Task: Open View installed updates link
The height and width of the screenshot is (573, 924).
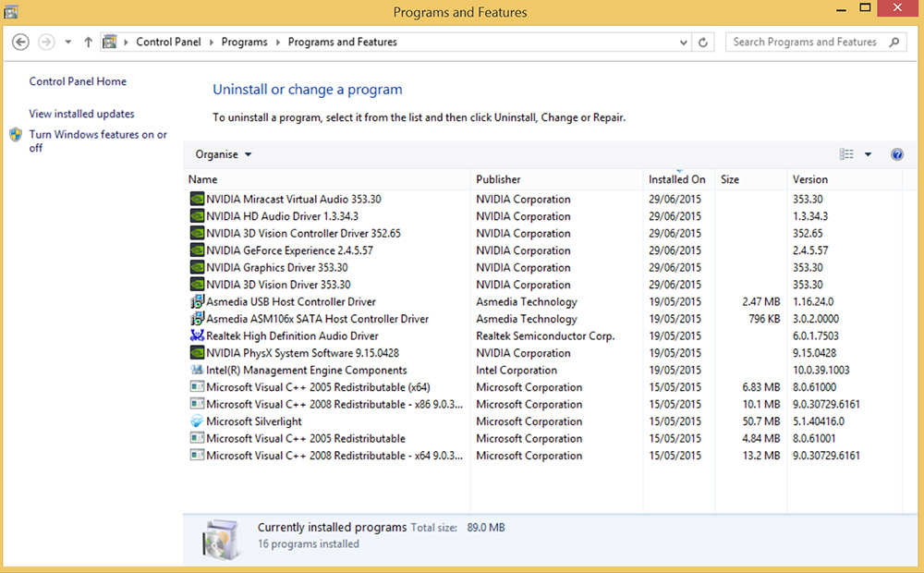Action: (81, 114)
